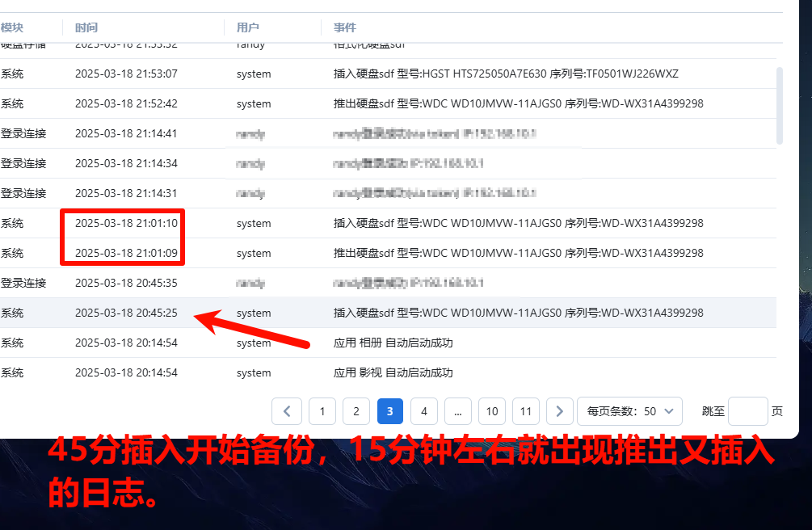This screenshot has height=530, width=812.
Task: Select the timestamp 2025-03-18 21:01:10
Action: (x=126, y=223)
